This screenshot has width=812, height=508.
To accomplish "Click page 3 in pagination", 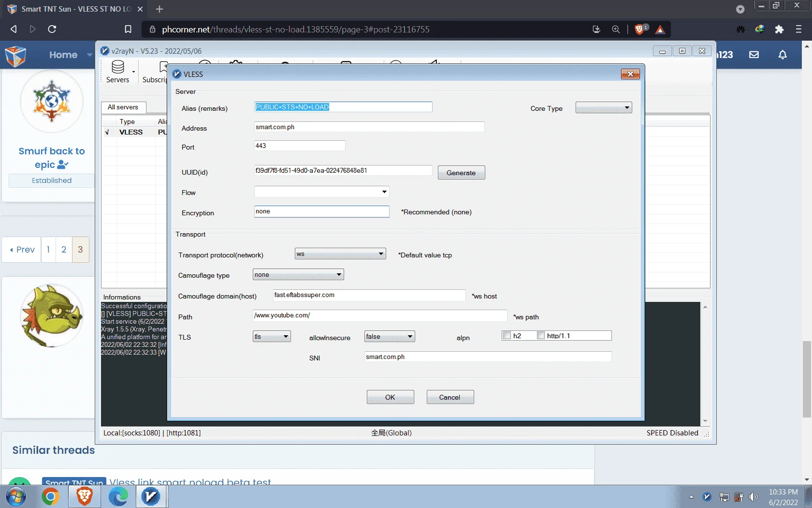I will (80, 250).
